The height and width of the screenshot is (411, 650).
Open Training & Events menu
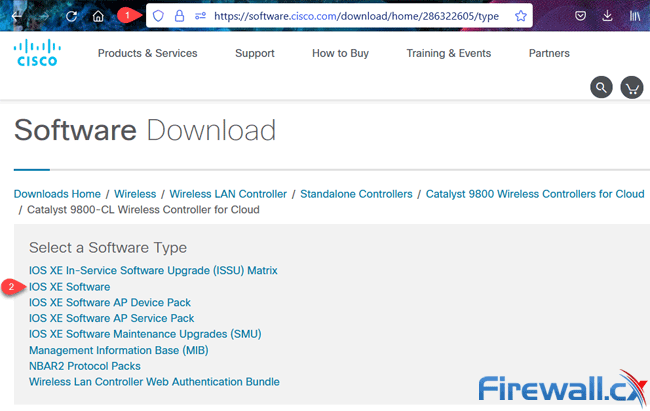pyautogui.click(x=449, y=53)
